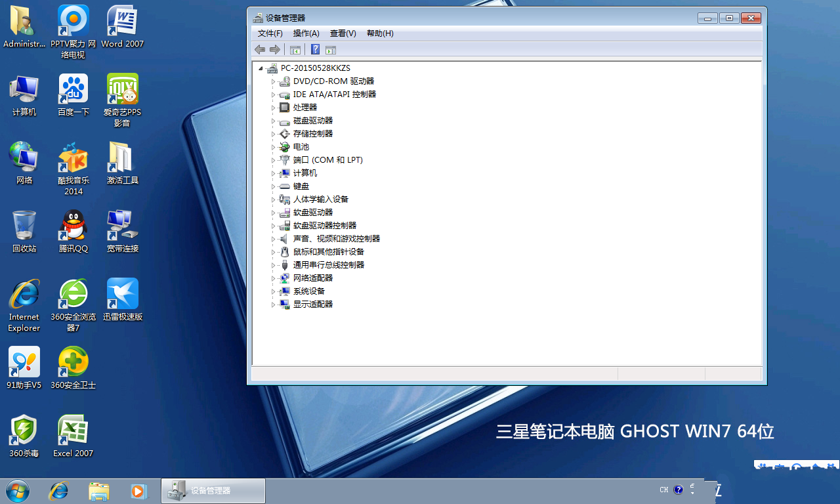Click the Windows Start button
Image resolution: width=840 pixels, height=504 pixels.
point(17,490)
